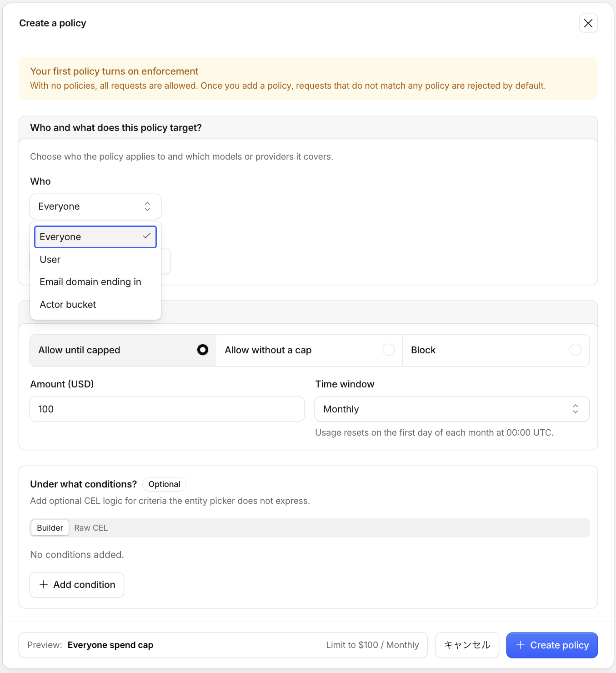This screenshot has width=616, height=673.
Task: Click the Amount (USD) input field
Action: pyautogui.click(x=167, y=409)
